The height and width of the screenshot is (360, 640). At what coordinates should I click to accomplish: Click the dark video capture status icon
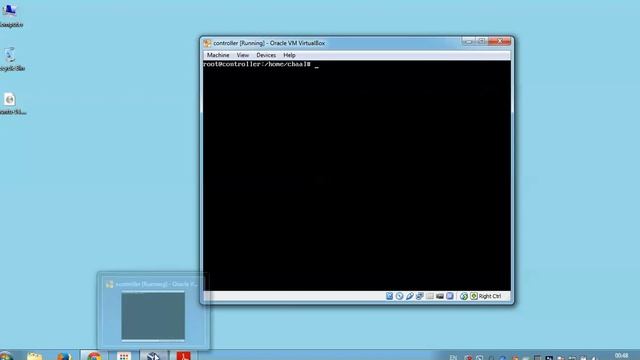pos(440,296)
